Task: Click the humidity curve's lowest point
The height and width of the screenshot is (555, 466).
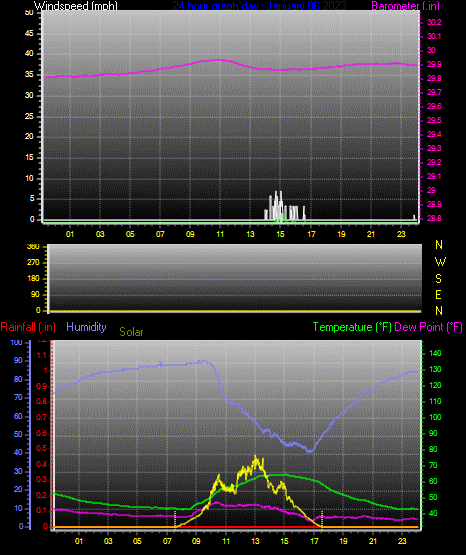Action: point(310,451)
